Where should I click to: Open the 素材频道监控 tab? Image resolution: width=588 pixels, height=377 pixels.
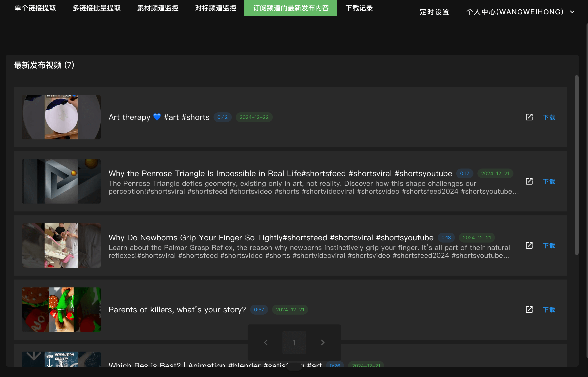[158, 8]
